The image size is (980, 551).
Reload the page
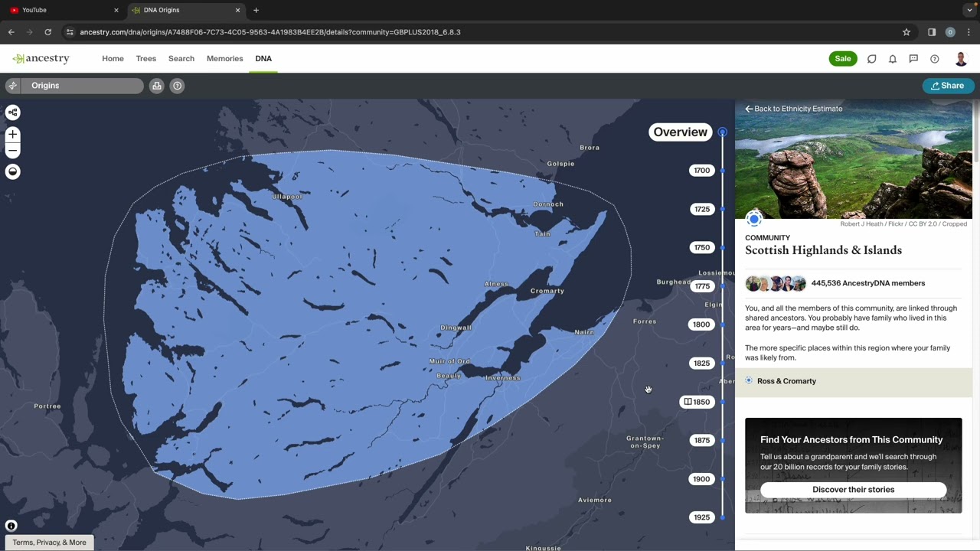click(x=47, y=32)
